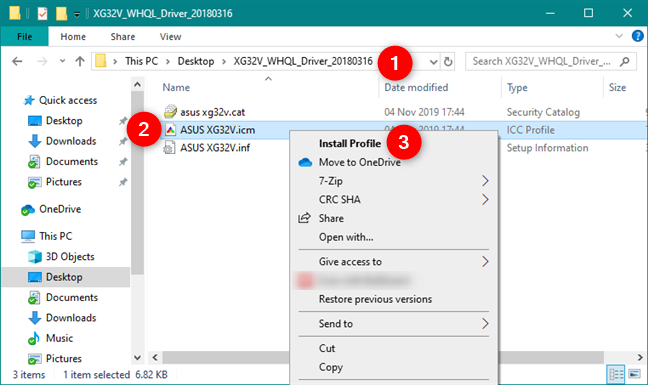Sort by the Name column header
The height and width of the screenshot is (385, 648).
(176, 88)
